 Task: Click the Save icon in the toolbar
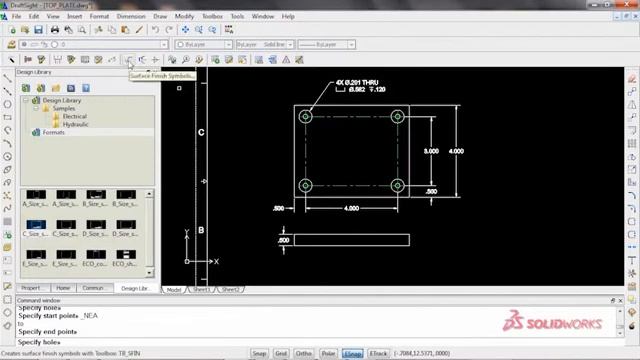point(38,30)
